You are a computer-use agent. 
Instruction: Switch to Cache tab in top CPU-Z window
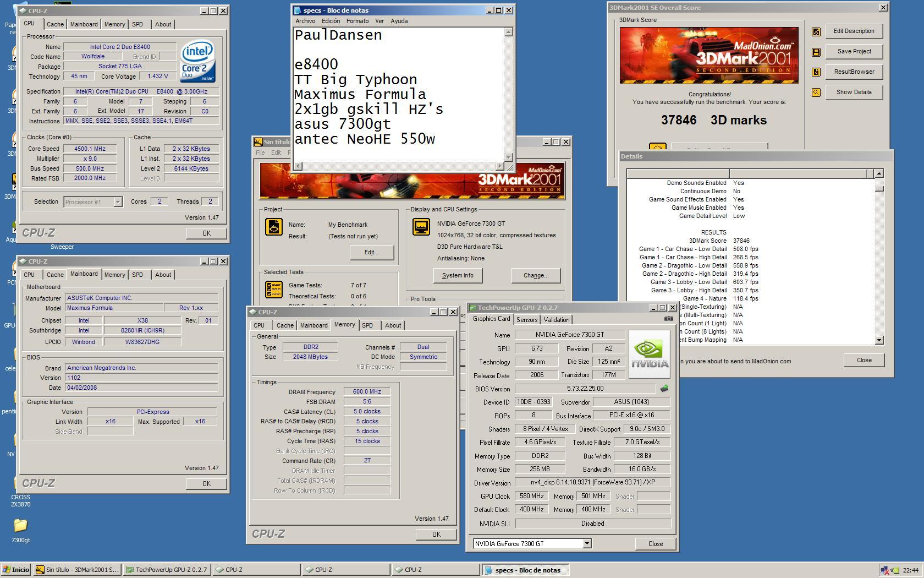(55, 24)
